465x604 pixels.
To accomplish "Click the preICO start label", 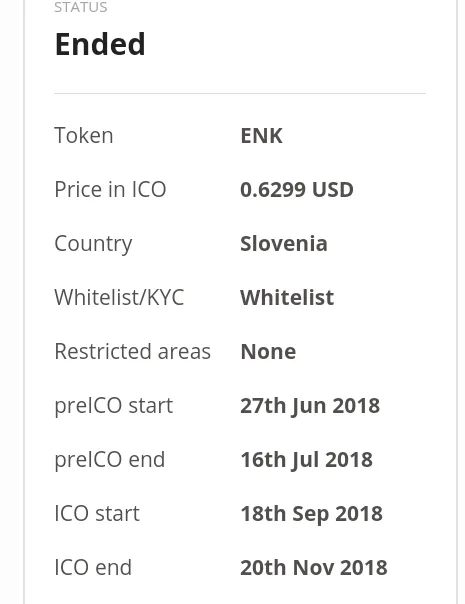I will pyautogui.click(x=114, y=406).
